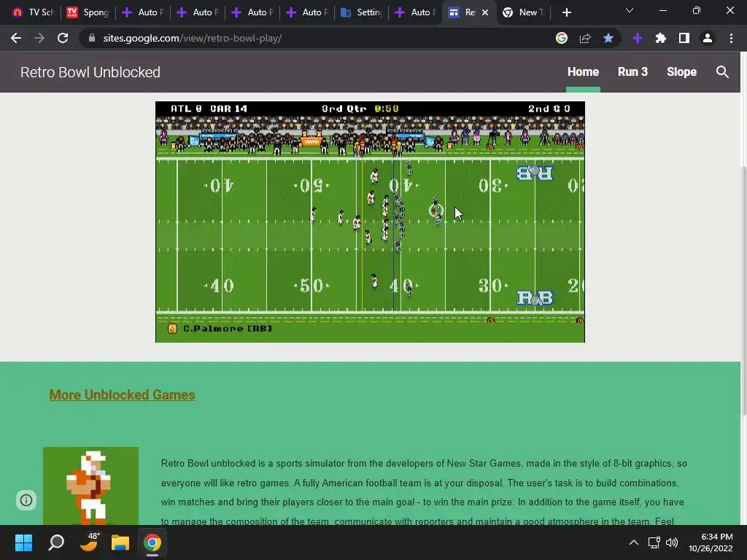Open the Chrome profile avatar
Viewport: 747px width, 560px height.
pos(708,38)
